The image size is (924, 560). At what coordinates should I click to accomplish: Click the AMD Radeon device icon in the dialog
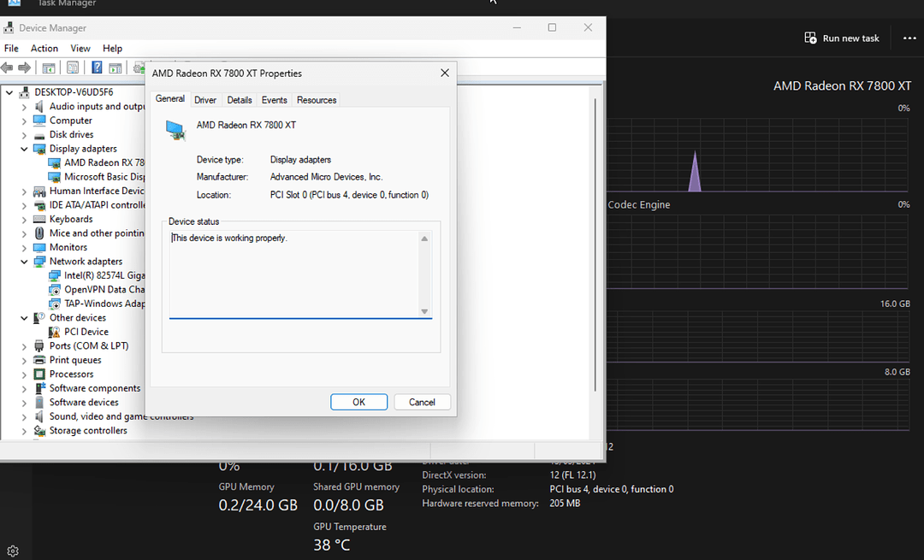175,131
